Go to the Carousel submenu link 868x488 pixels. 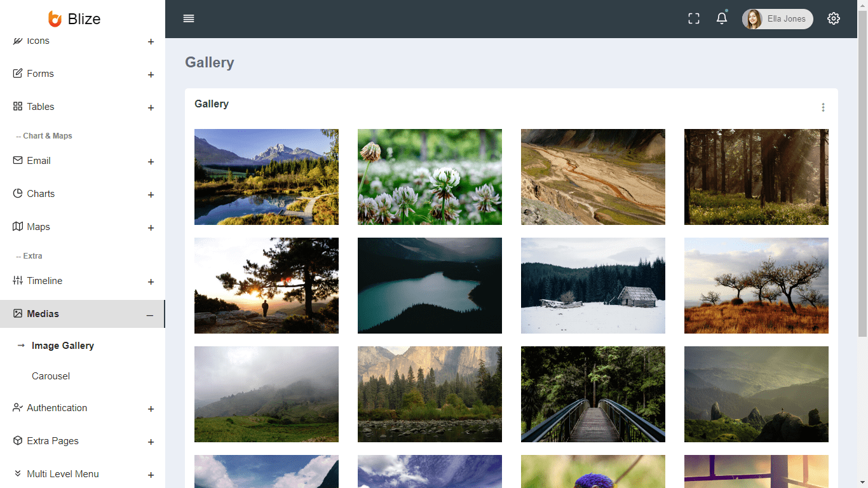[x=51, y=376]
